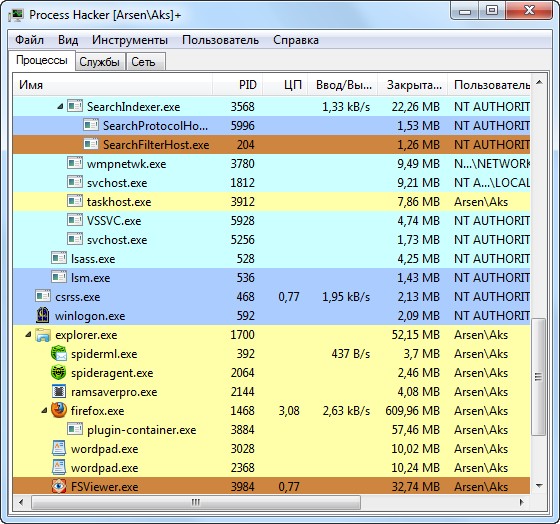Click the spideragent.exe green spider icon
Screen dimensions: 560x524
click(59, 373)
